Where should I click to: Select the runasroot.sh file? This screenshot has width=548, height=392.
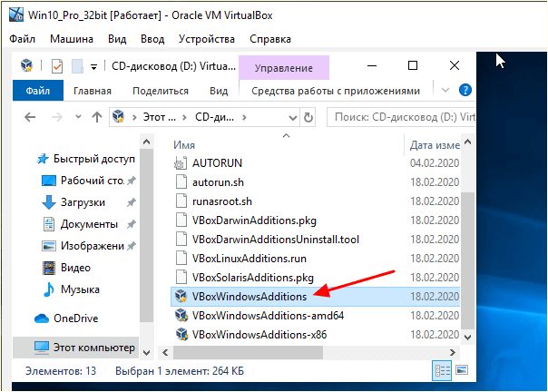(222, 201)
